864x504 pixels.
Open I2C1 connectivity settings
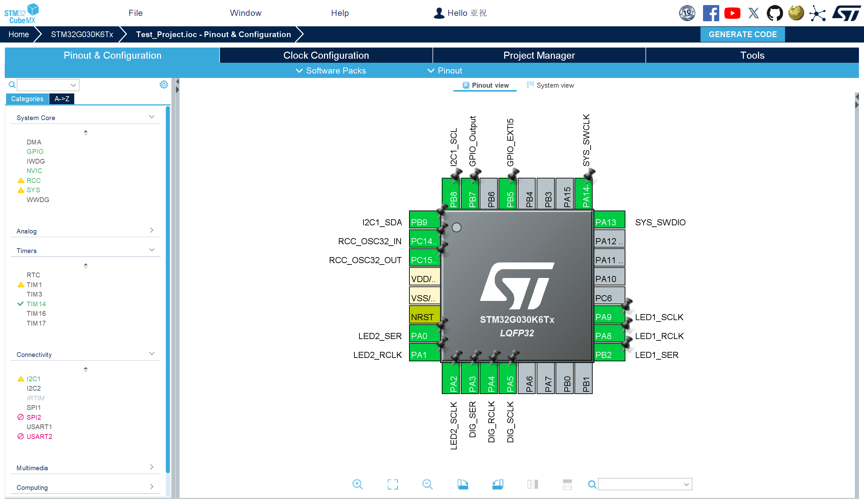coord(34,379)
